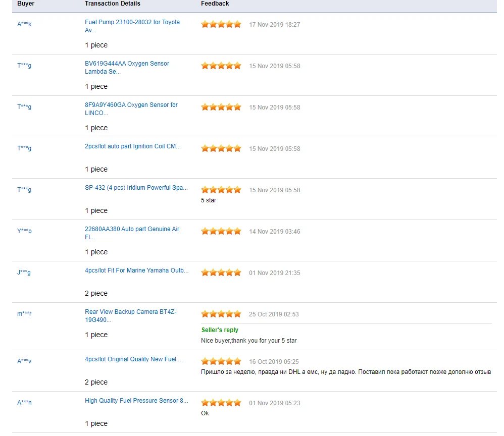Viewport: 504px width, 436px height.
Task: Click the star rating for the Fuel Pump review
Action: (x=221, y=24)
